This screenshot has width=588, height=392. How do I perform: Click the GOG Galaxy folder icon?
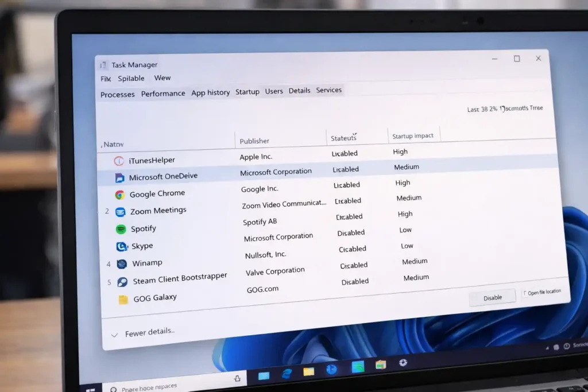[x=123, y=300]
